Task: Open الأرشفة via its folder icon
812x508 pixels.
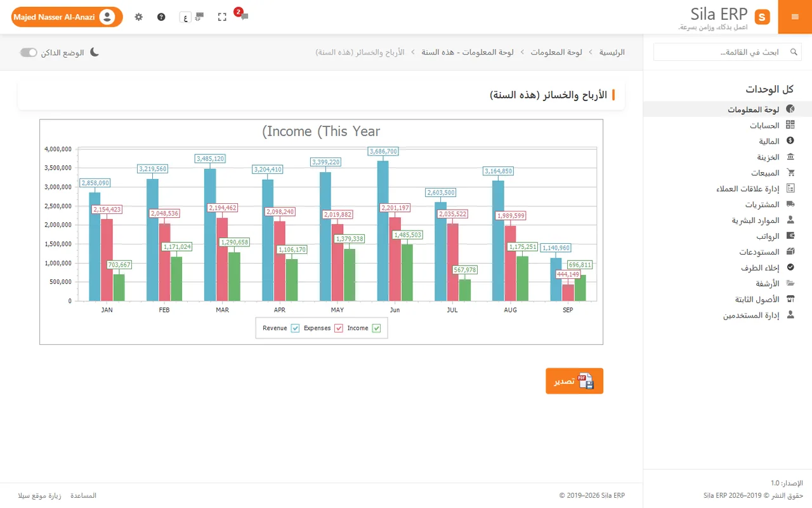Action: click(790, 283)
